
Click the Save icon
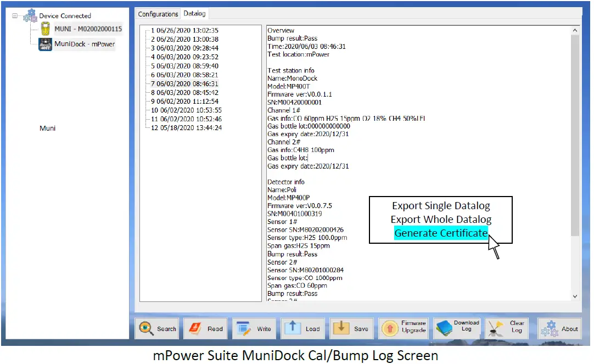click(351, 328)
